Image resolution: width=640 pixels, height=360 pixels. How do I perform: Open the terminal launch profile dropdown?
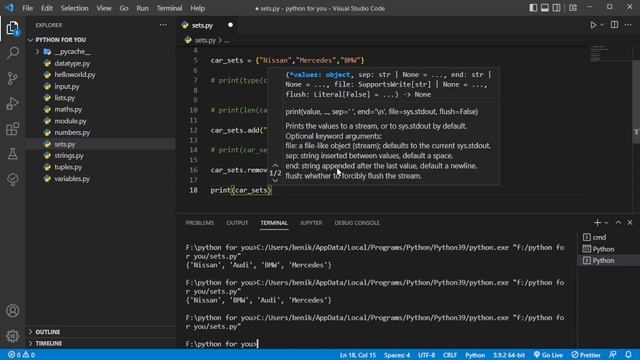[x=606, y=223]
